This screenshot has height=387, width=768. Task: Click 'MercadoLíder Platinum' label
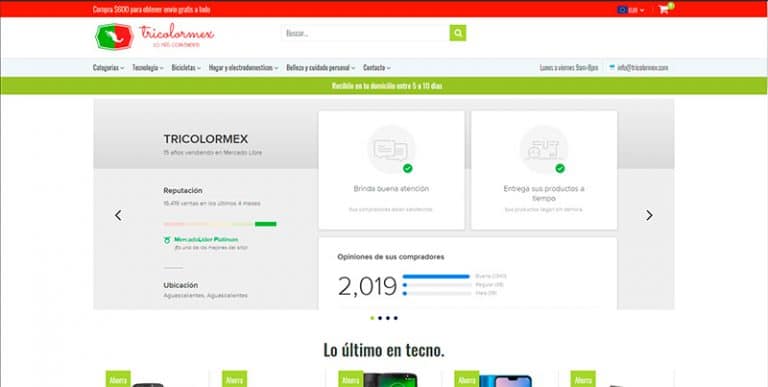(x=206, y=240)
